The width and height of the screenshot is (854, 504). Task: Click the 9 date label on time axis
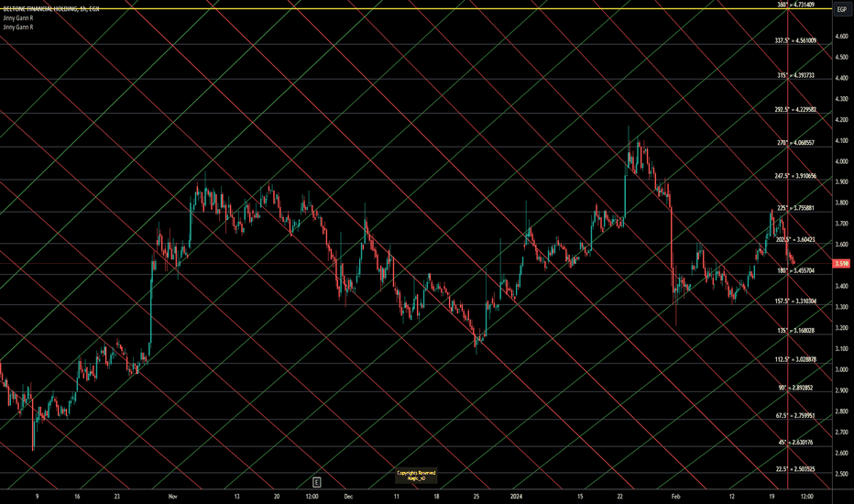click(37, 497)
